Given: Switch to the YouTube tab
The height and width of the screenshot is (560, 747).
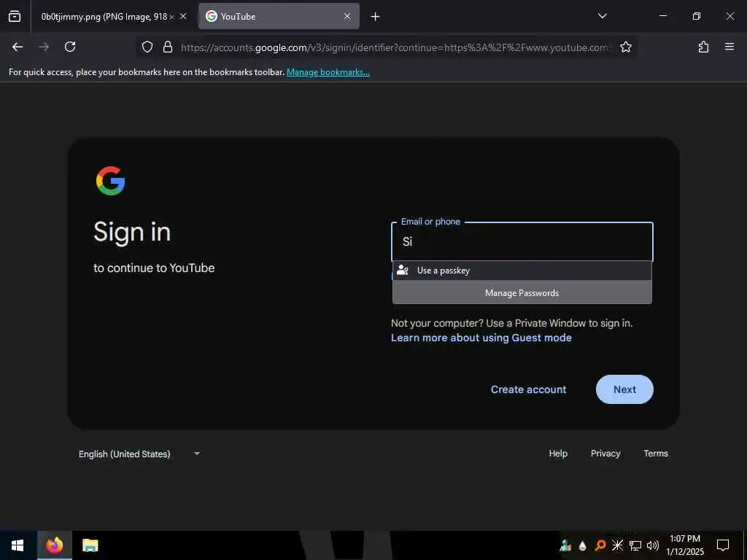Looking at the screenshot, I should [x=279, y=17].
